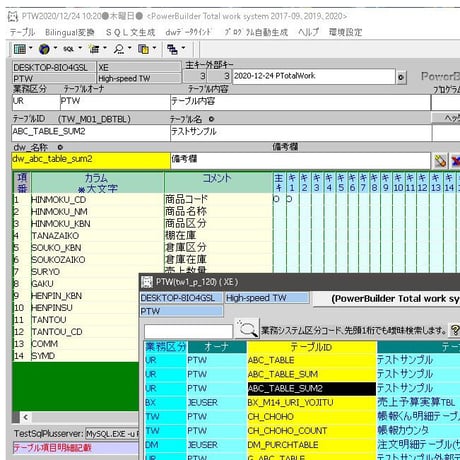
Task: Open dropdown arrow beside SQL icon
Action: click(x=80, y=48)
